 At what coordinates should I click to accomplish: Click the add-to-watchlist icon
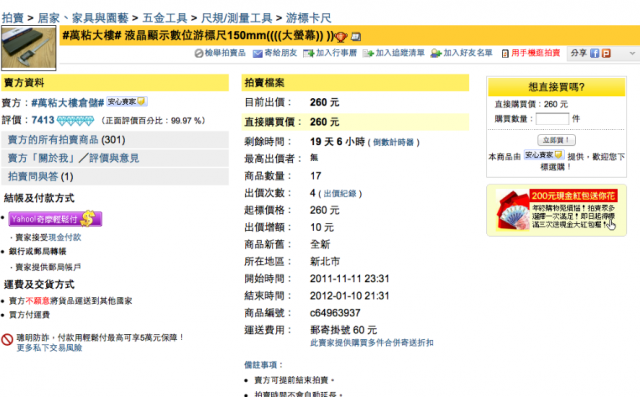[368, 53]
